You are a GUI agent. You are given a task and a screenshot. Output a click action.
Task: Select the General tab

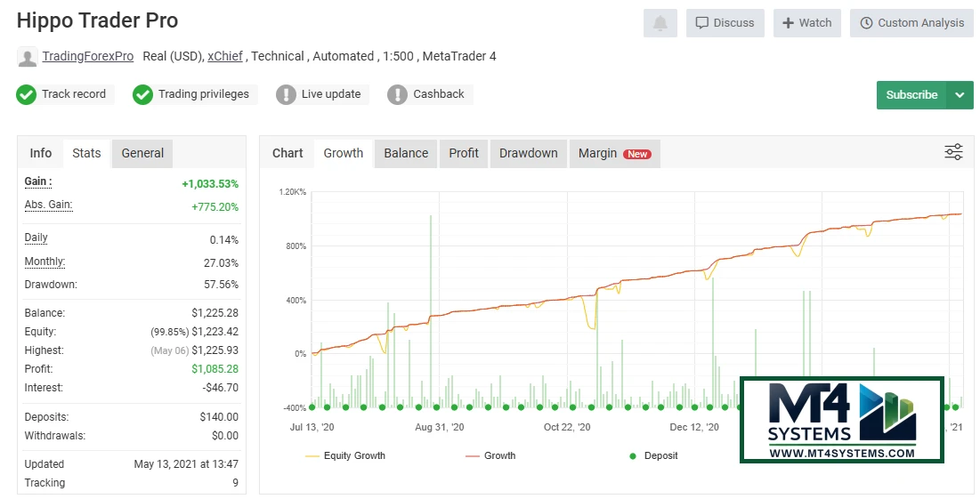[x=142, y=153]
